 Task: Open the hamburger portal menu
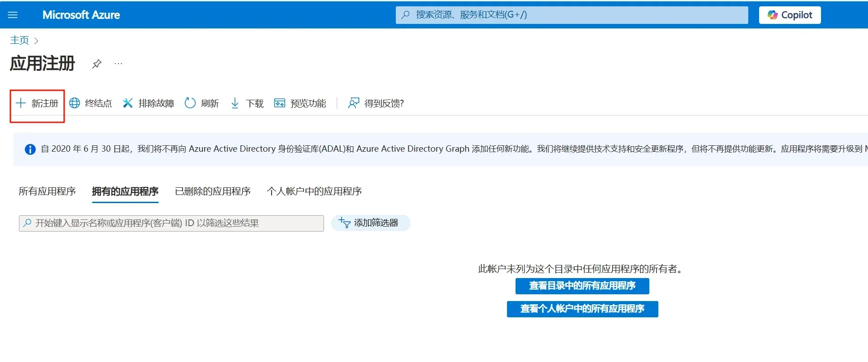coord(13,15)
